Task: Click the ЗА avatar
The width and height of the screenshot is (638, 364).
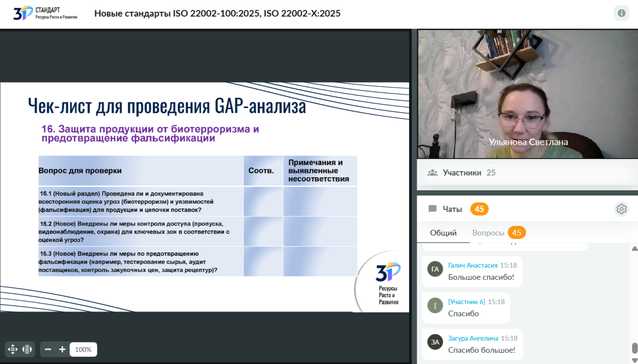Action: point(435,342)
